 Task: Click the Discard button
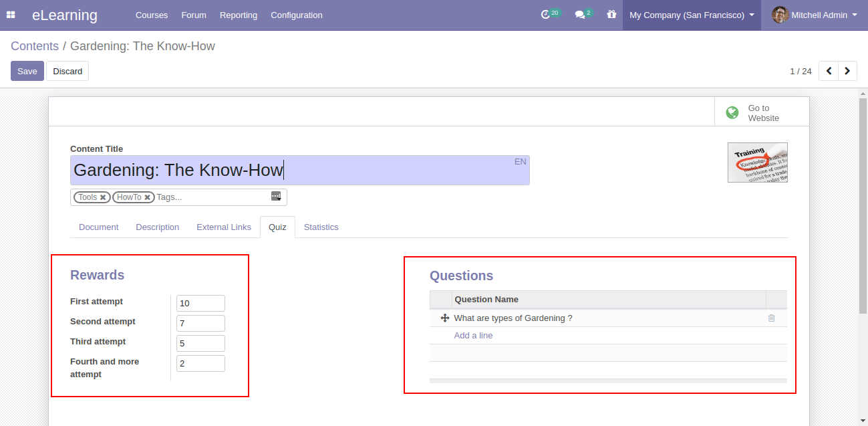coord(67,71)
